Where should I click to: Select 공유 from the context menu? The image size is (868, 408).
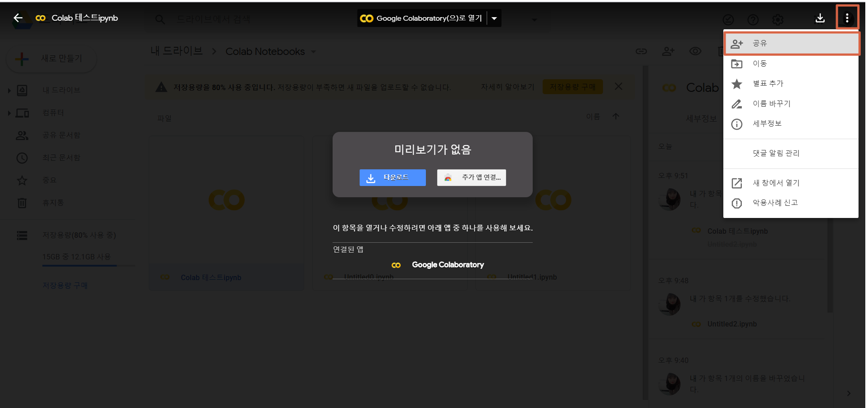[x=791, y=43]
